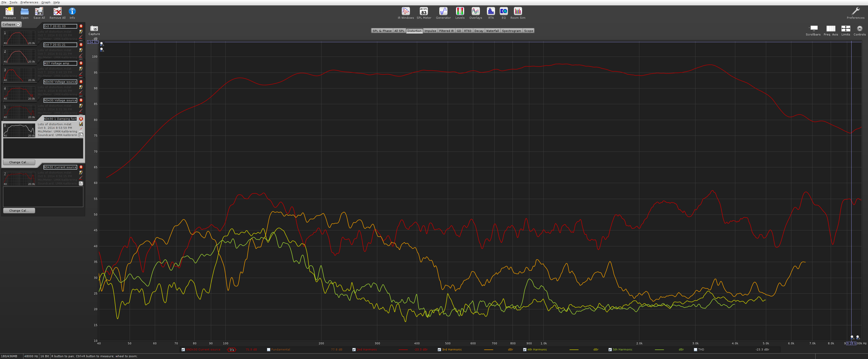Toggle the 5th Harmonic checkbox

pyautogui.click(x=610, y=349)
